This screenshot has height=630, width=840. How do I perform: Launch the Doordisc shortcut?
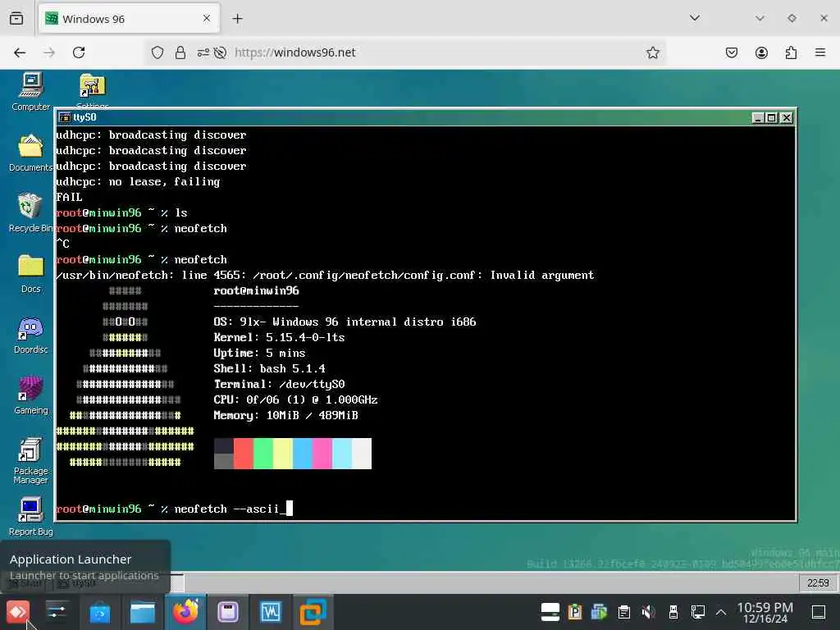(30, 335)
